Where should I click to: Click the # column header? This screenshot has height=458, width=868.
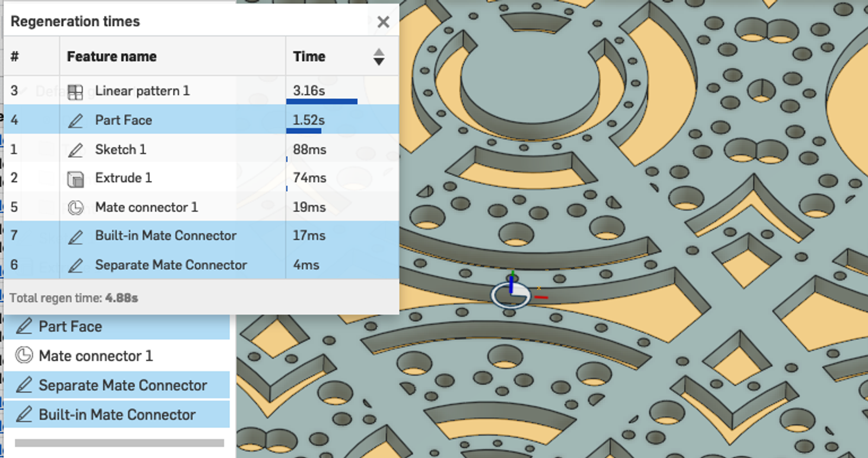click(x=15, y=56)
